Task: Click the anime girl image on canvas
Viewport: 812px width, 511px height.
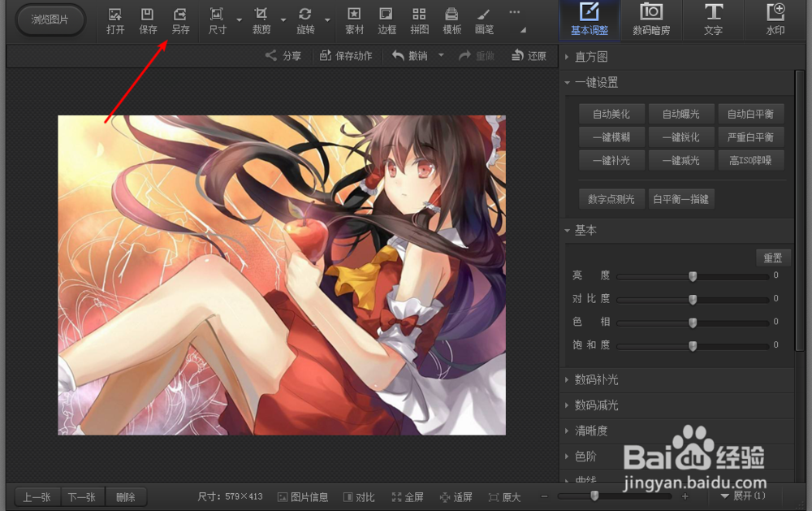Action: [x=282, y=275]
